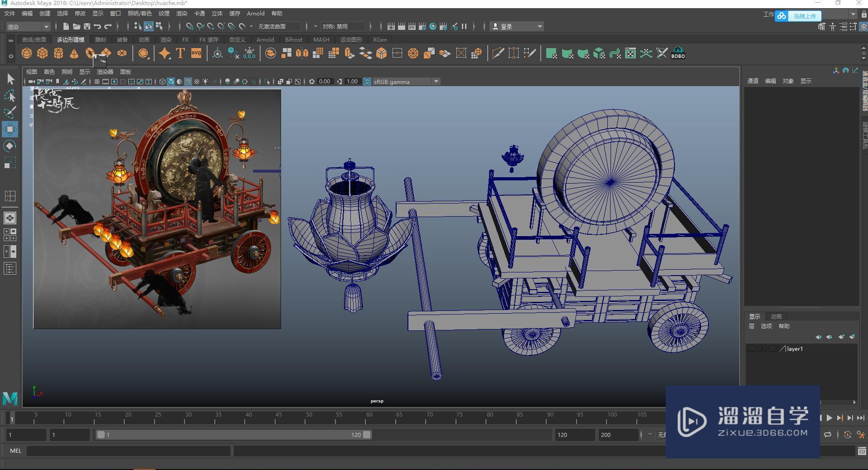This screenshot has height=470, width=868.
Task: Open the 编辑 menu in menu bar
Action: [x=27, y=14]
